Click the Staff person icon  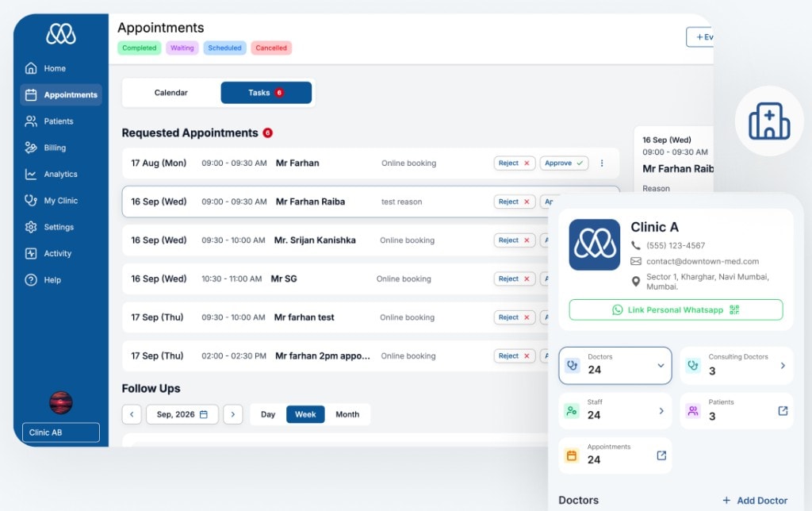click(x=572, y=411)
